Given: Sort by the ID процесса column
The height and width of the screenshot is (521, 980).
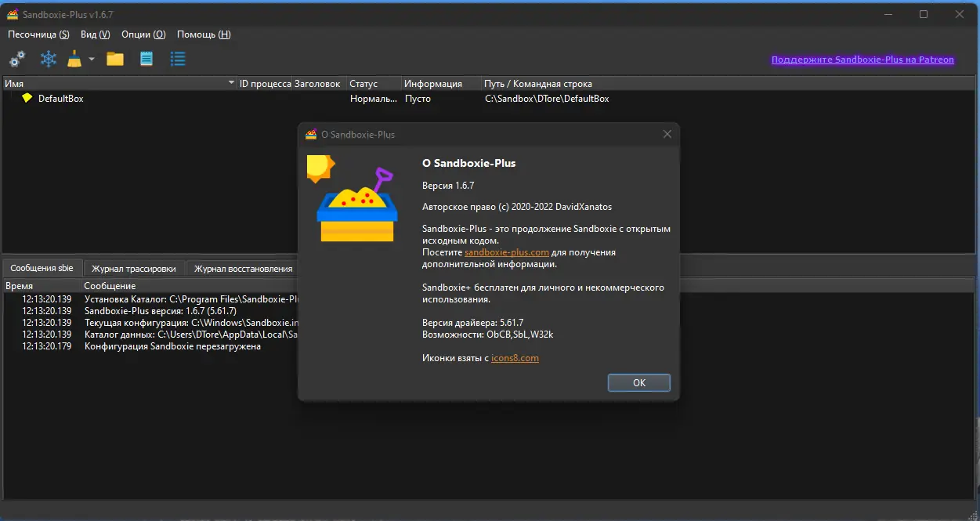Looking at the screenshot, I should tap(265, 83).
